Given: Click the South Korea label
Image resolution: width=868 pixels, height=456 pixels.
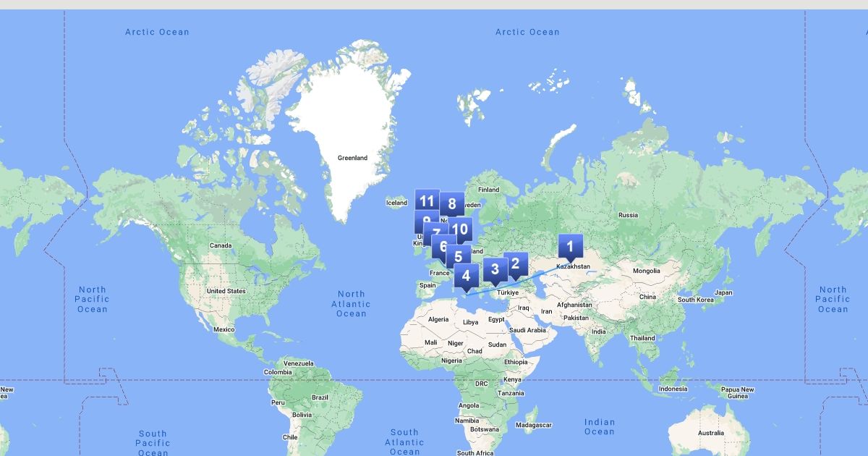Looking at the screenshot, I should point(696,300).
